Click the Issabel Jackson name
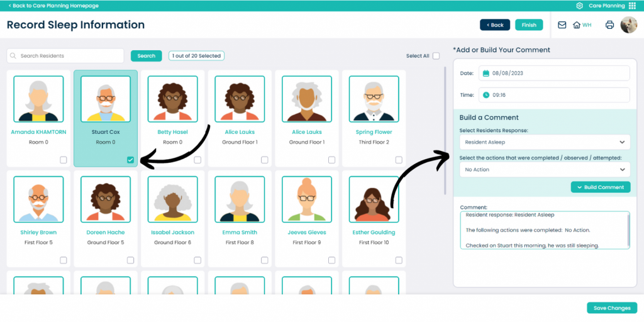 (x=172, y=233)
